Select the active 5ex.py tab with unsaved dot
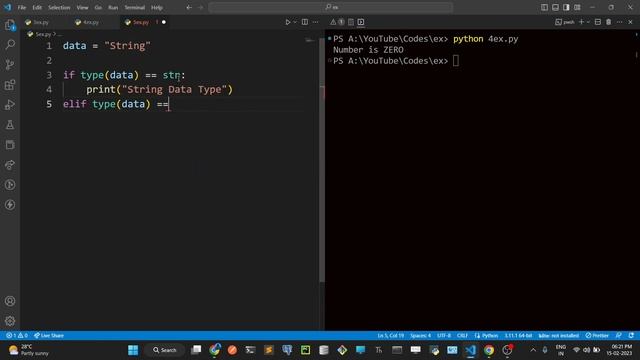Image resolution: width=640 pixels, height=360 pixels. point(145,22)
